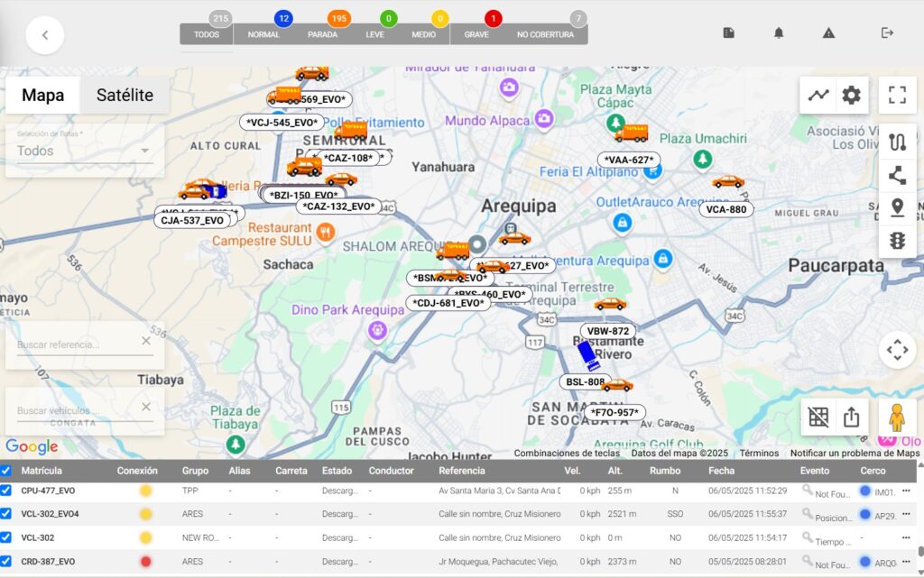Show traffic light layer on map
This screenshot has height=578, width=924.
[x=897, y=241]
